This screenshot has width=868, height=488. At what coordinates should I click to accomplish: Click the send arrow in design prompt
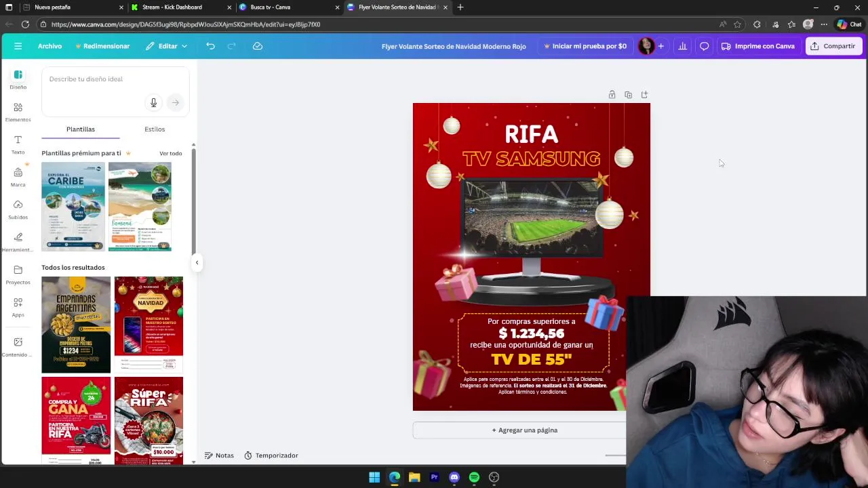(175, 102)
